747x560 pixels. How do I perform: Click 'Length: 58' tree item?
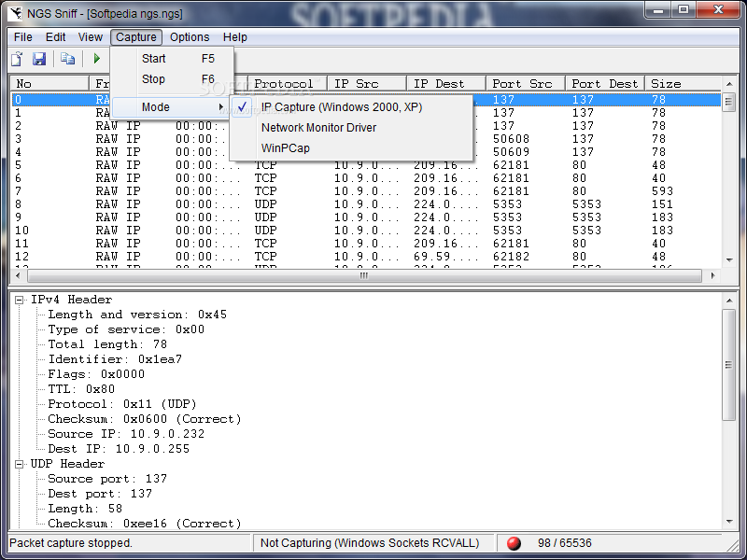click(x=85, y=509)
